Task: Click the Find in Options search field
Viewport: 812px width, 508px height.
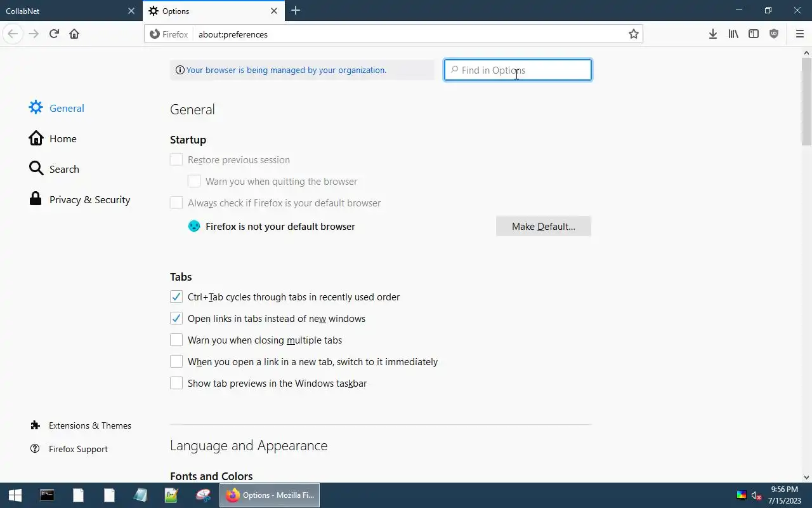Action: tap(518, 70)
